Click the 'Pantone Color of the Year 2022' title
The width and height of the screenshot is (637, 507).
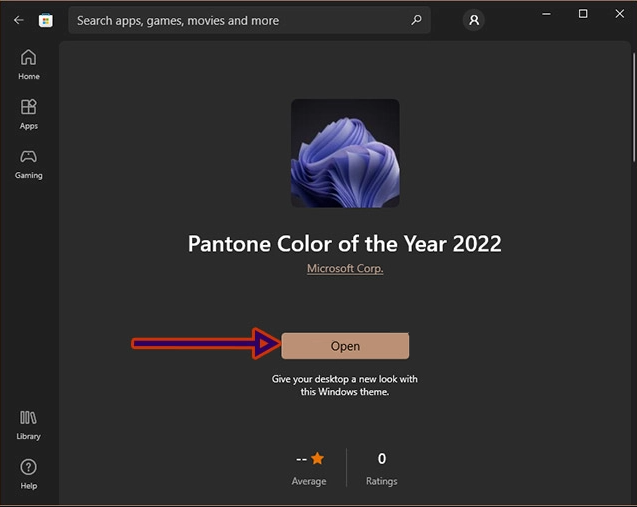344,244
